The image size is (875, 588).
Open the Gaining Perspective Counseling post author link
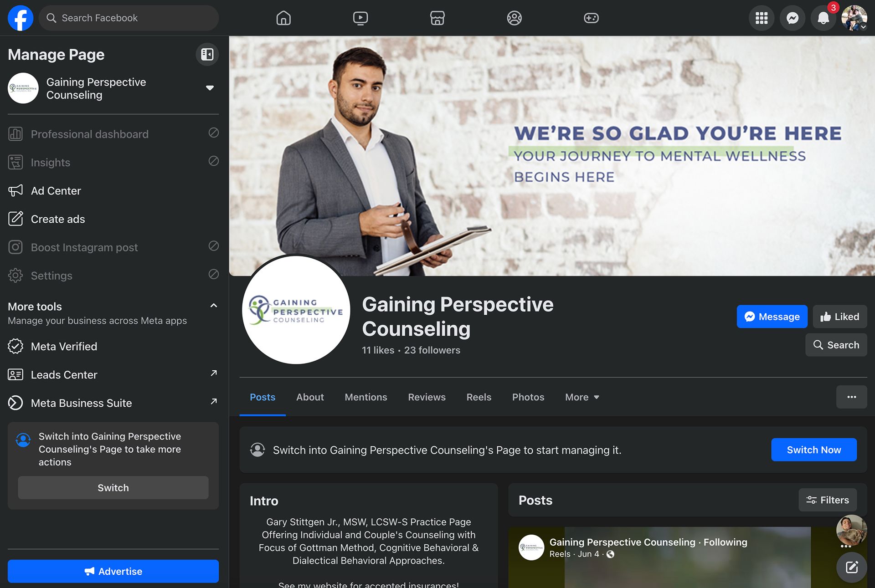tap(622, 542)
